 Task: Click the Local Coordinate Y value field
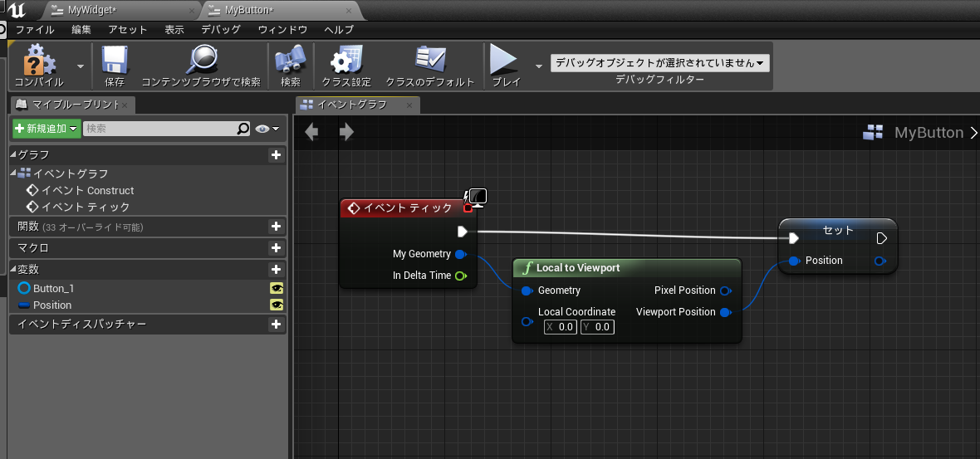(x=597, y=326)
